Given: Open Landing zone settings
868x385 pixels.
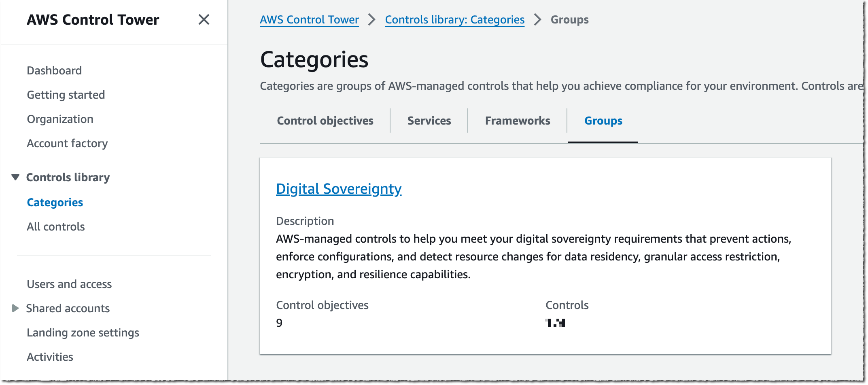Looking at the screenshot, I should click(x=83, y=332).
